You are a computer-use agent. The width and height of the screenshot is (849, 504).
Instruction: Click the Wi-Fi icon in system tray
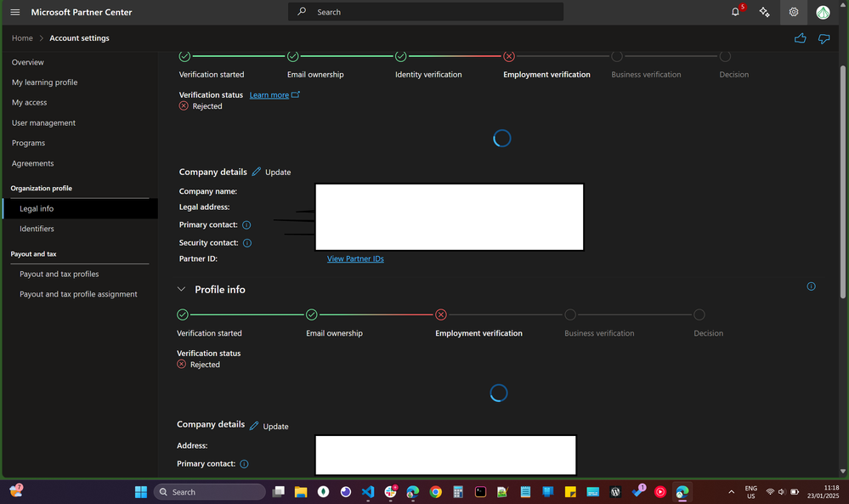(770, 491)
